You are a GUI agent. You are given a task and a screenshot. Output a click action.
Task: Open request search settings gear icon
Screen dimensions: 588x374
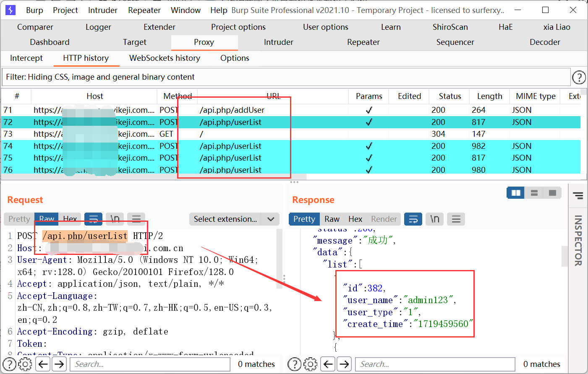point(25,364)
